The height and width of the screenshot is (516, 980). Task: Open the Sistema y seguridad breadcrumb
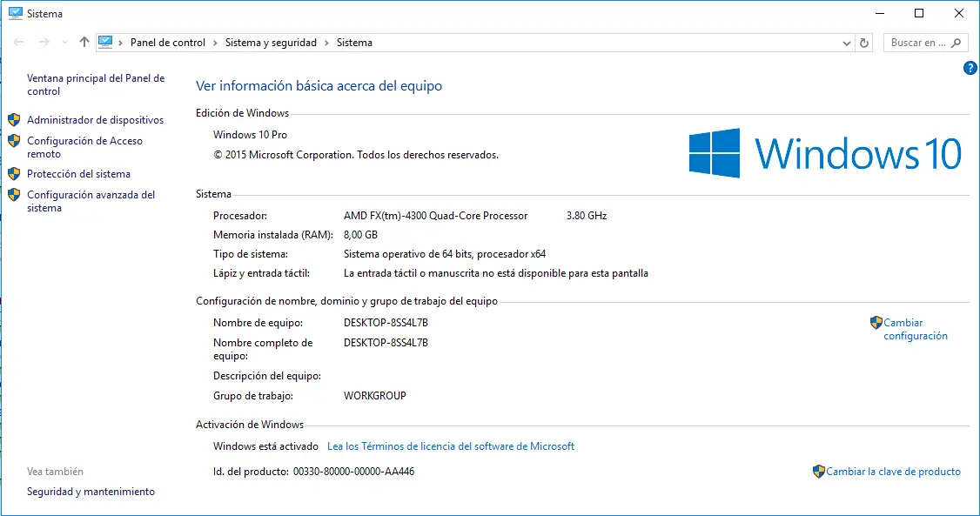click(271, 43)
